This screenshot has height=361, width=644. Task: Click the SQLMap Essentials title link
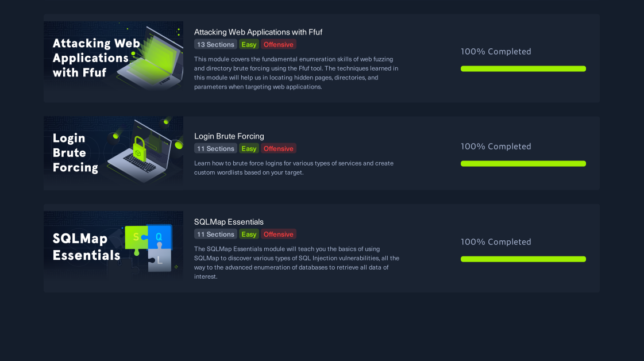pyautogui.click(x=228, y=222)
